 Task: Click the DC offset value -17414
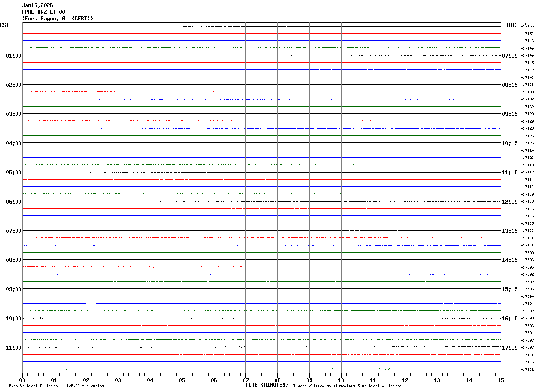click(527, 180)
